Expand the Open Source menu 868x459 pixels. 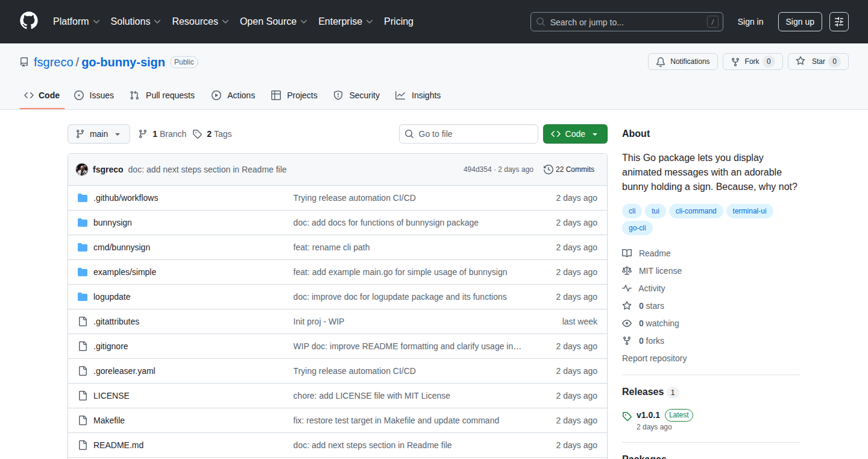pyautogui.click(x=274, y=21)
